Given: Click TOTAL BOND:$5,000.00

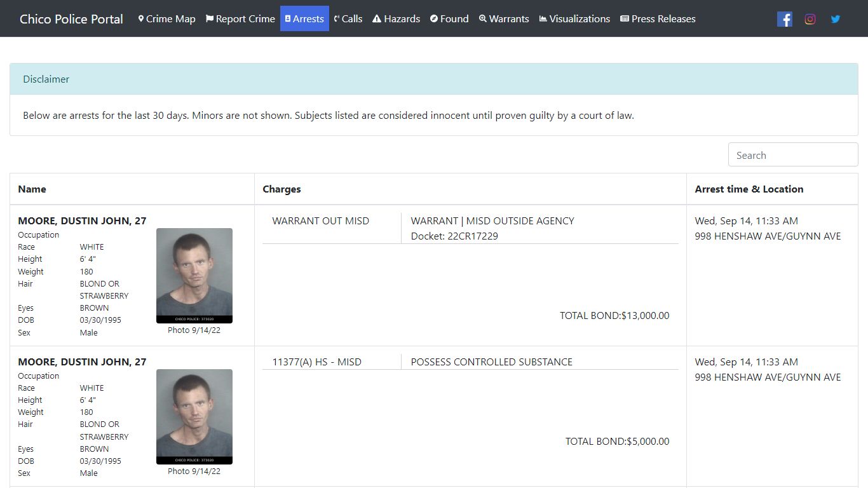Looking at the screenshot, I should [618, 441].
